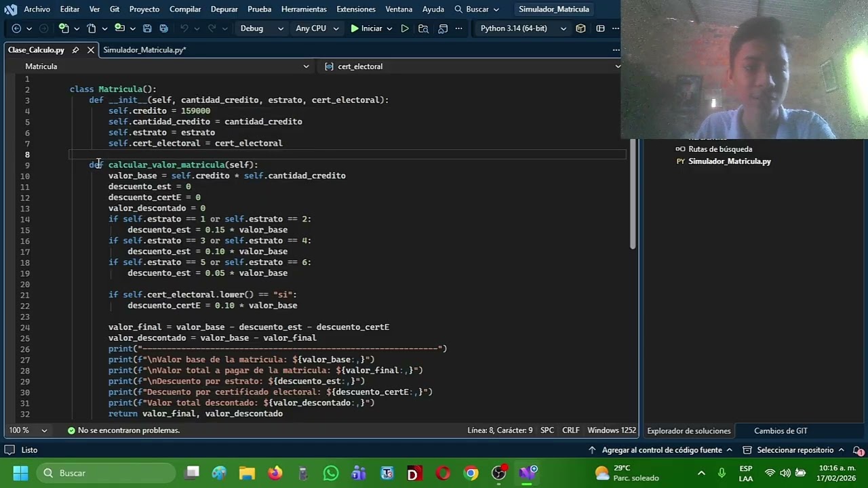Open WhatsApp from the taskbar

coord(330,473)
